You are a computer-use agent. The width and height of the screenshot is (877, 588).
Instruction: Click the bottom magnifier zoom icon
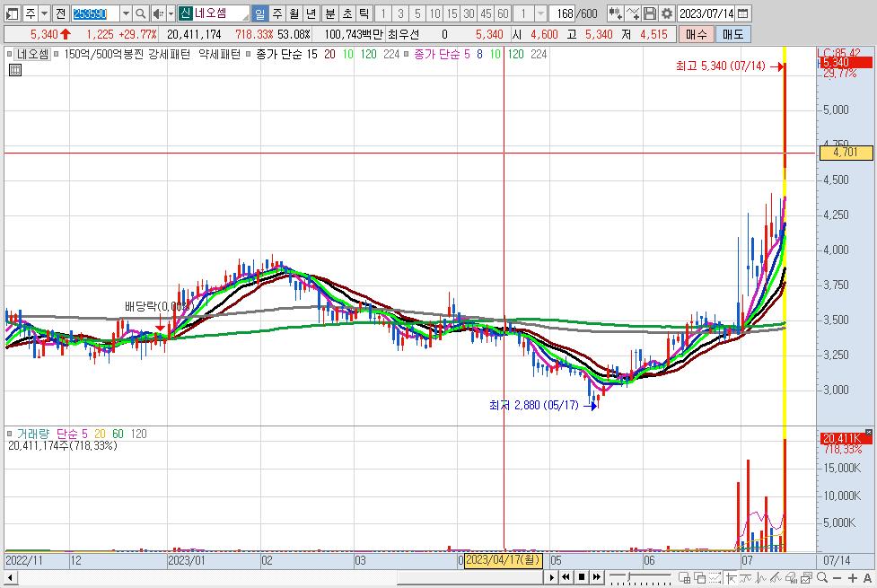[x=822, y=577]
